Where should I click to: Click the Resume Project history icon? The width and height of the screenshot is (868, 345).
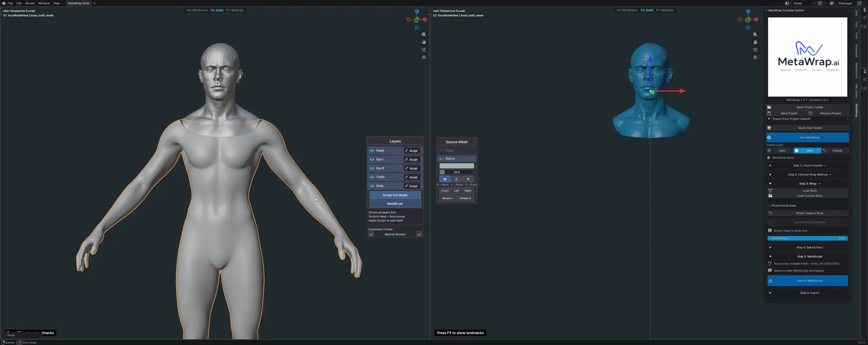[810, 113]
